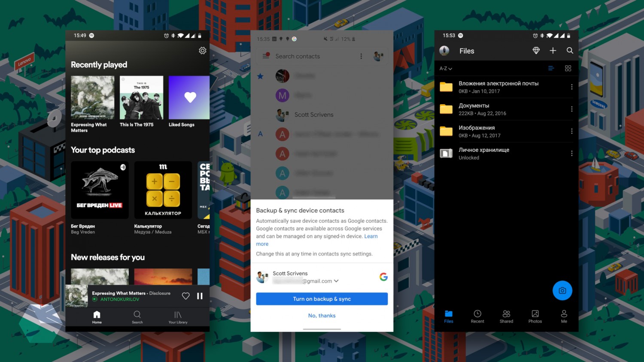The width and height of the screenshot is (644, 362).
Task: Select the Shared bottom tab
Action: click(x=506, y=317)
